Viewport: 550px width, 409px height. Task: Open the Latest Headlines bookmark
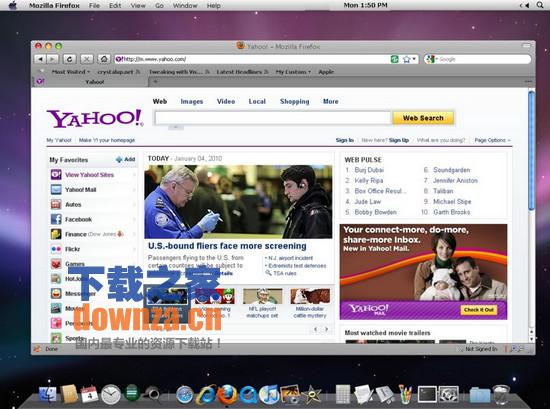(x=242, y=72)
